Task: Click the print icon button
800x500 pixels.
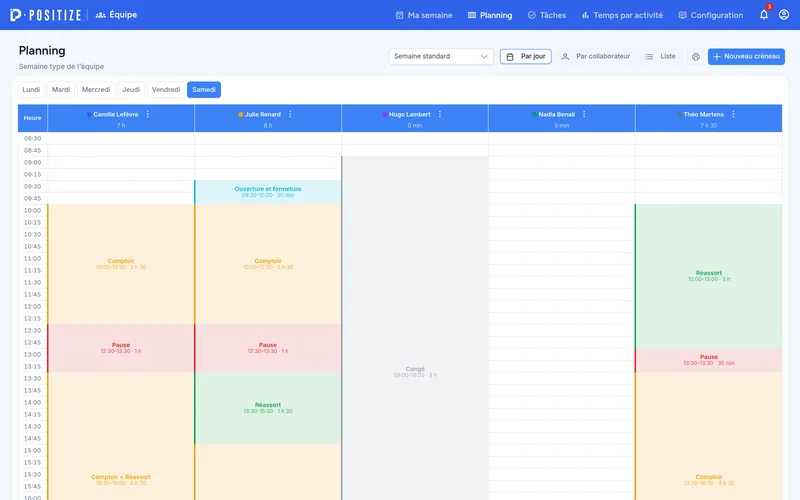Action: pyautogui.click(x=695, y=57)
